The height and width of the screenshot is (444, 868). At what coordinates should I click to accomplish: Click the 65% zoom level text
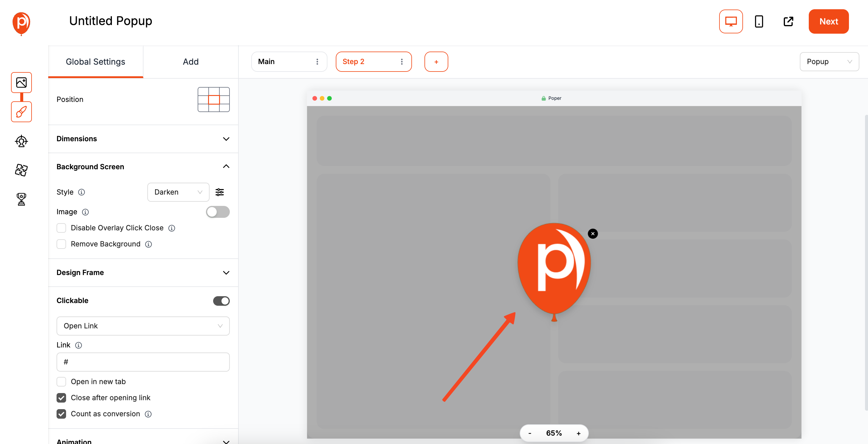pyautogui.click(x=554, y=433)
